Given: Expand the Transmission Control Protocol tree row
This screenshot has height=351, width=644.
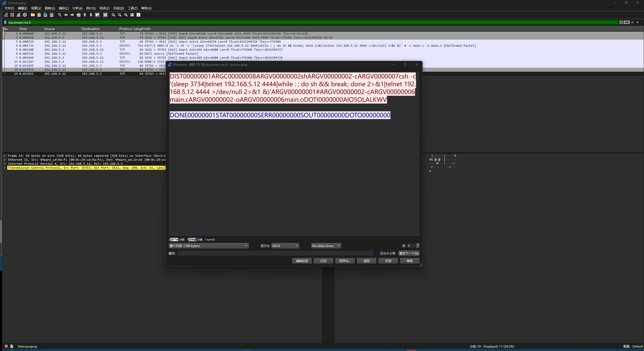Looking at the screenshot, I should pos(5,168).
